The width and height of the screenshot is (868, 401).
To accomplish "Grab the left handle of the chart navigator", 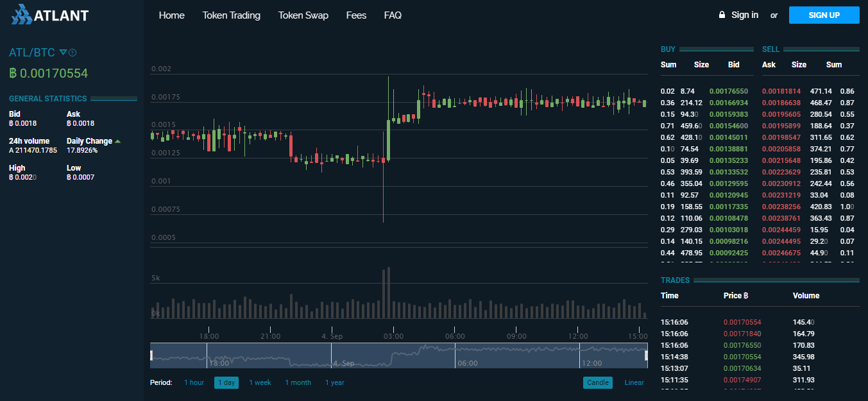I will click(151, 355).
